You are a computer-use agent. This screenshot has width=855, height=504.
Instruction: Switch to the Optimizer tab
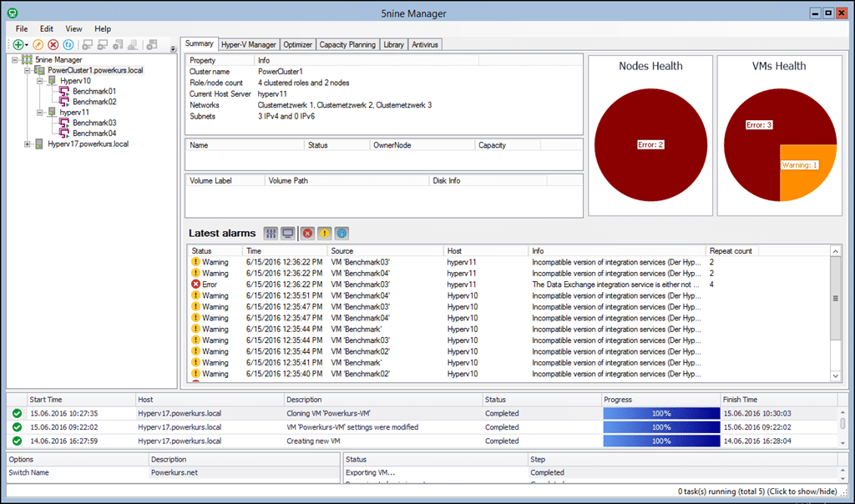click(x=298, y=45)
